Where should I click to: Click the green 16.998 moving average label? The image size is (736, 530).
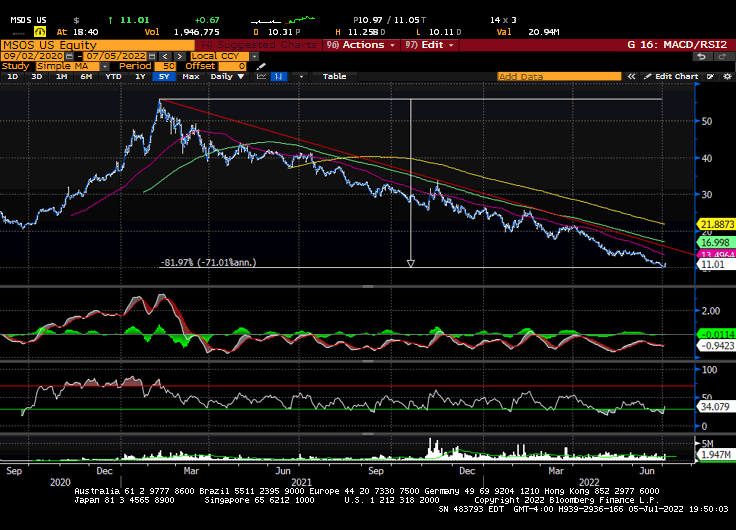point(717,243)
